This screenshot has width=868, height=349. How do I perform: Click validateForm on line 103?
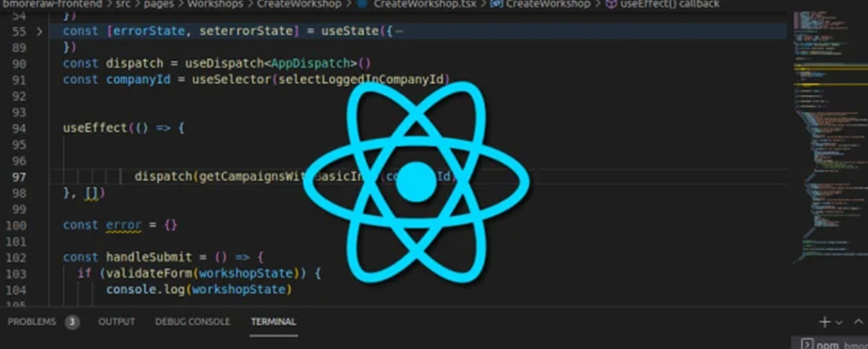click(x=149, y=273)
